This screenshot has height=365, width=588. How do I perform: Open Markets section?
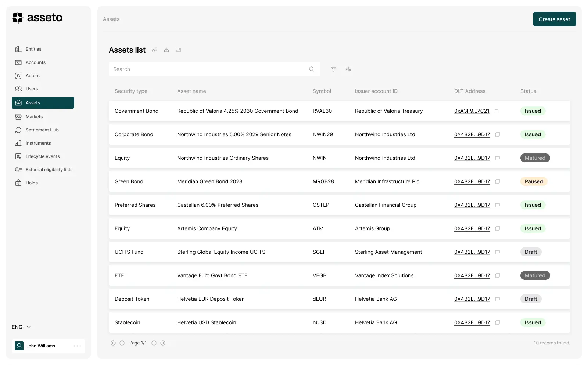click(34, 117)
